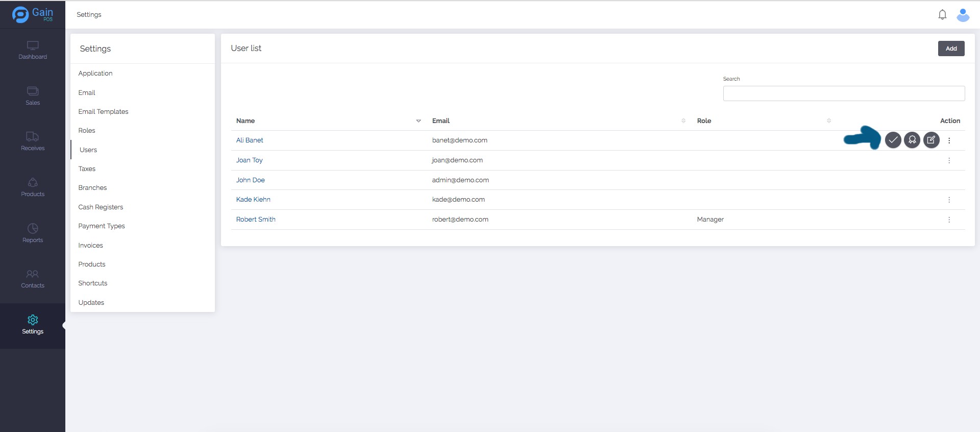Go to Dashboard in the sidebar
The image size is (980, 432).
pyautogui.click(x=33, y=50)
